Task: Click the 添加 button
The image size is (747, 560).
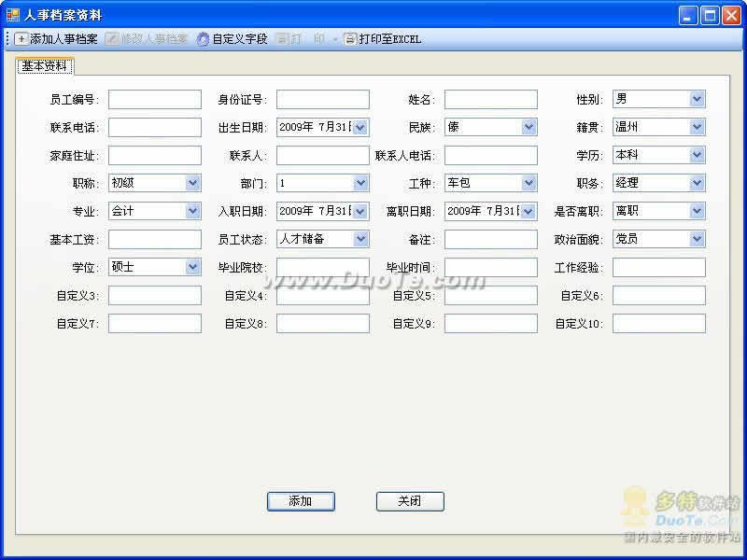Action: click(301, 501)
